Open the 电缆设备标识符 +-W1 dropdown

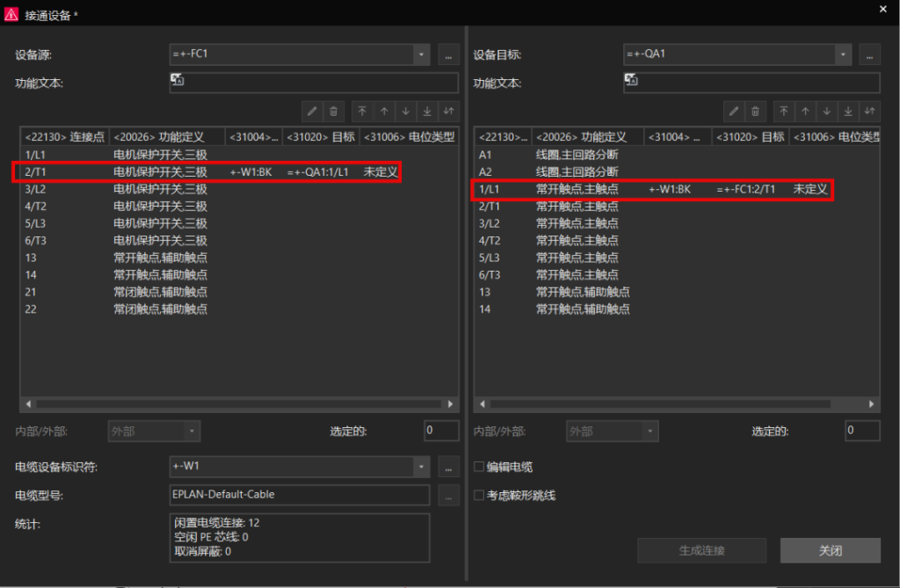(x=421, y=466)
